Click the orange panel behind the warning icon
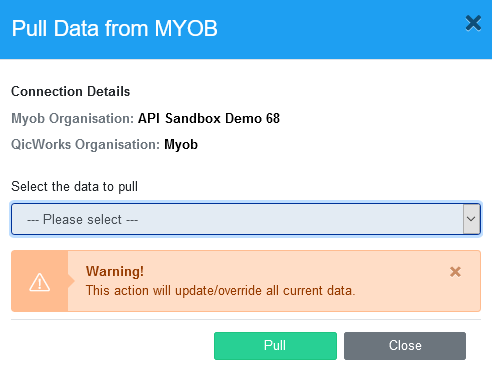492x378 pixels. tap(40, 281)
